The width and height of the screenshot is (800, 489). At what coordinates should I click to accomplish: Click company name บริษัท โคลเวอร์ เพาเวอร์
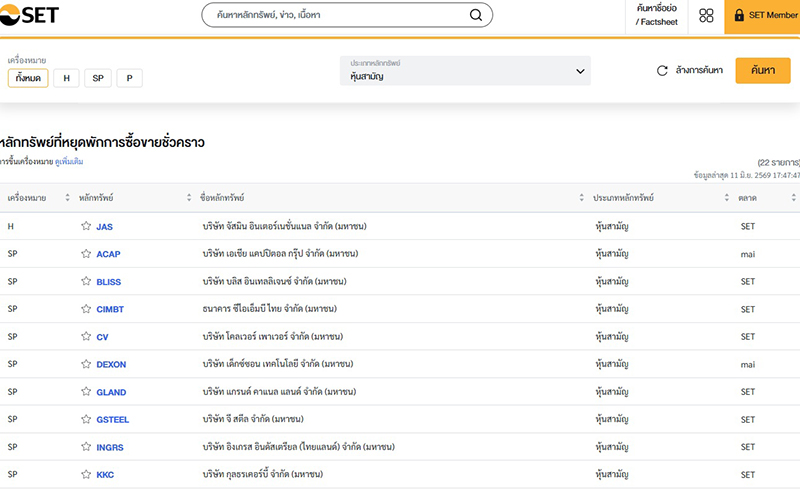tap(272, 336)
